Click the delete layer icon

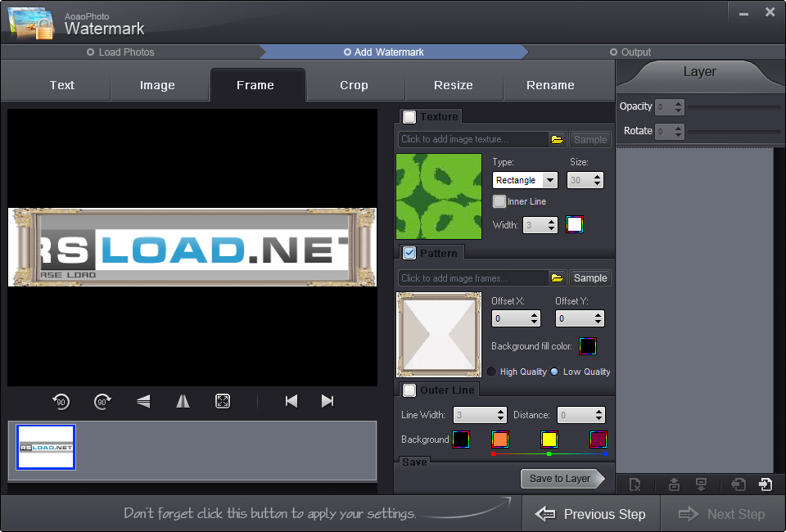[635, 485]
